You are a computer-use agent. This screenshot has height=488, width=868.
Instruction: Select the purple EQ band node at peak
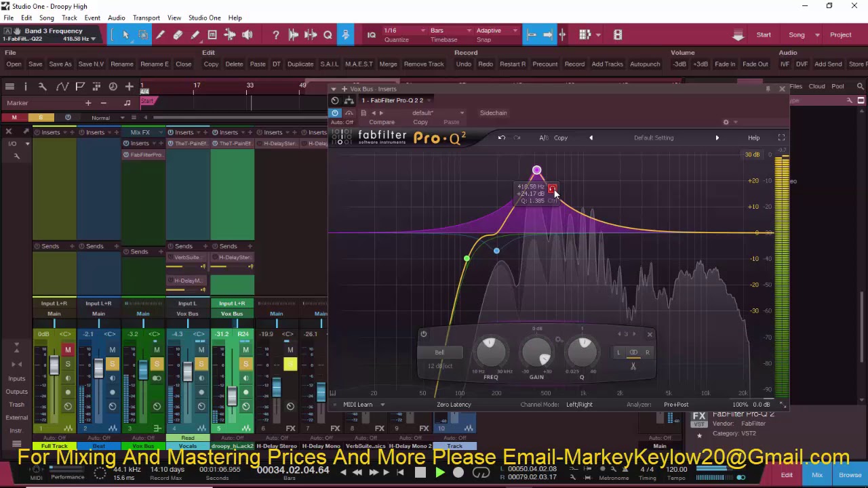click(536, 170)
